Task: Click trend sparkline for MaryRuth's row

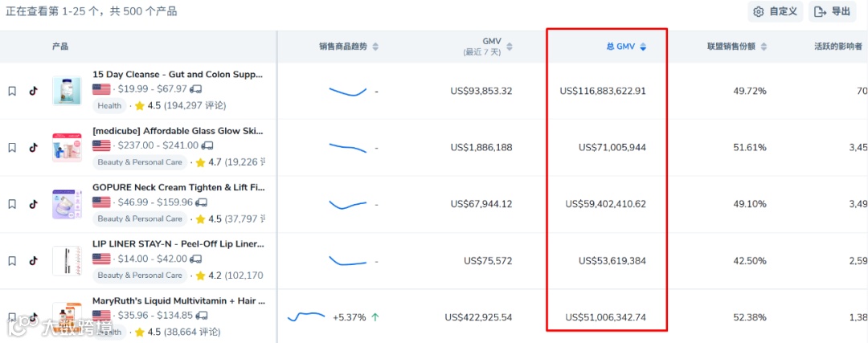Action: [x=306, y=317]
